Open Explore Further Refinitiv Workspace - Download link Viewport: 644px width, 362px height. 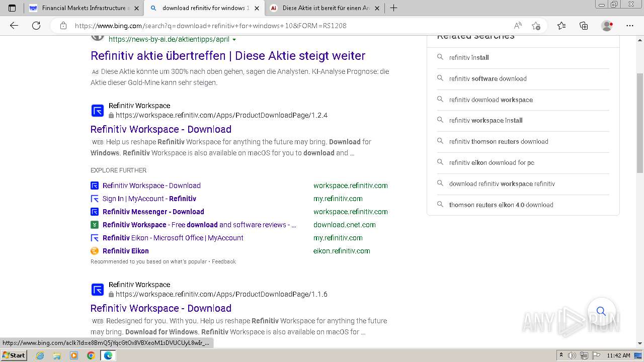click(151, 186)
